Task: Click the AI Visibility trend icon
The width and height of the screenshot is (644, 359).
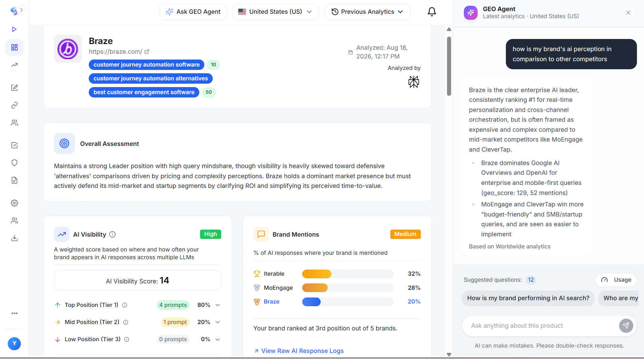Action: tap(62, 234)
